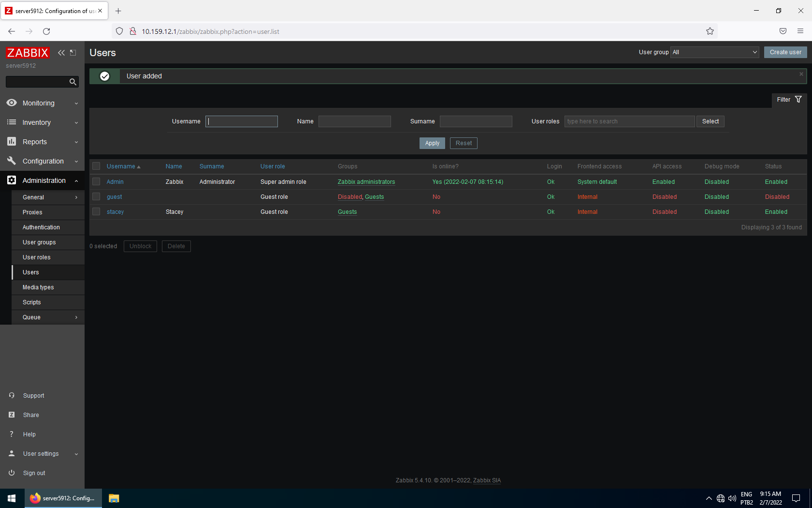Select the guest user checkbox
This screenshot has width=812, height=508.
pyautogui.click(x=96, y=197)
